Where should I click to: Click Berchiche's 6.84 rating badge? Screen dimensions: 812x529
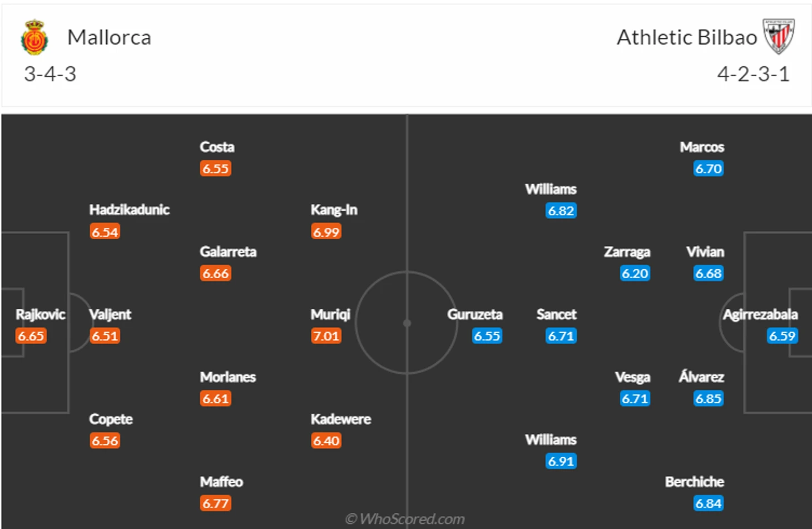[709, 503]
